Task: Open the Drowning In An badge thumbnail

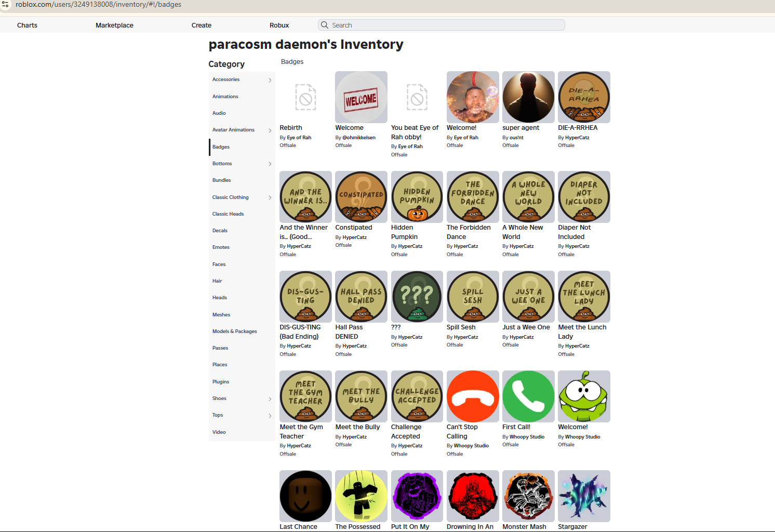Action: [x=473, y=496]
